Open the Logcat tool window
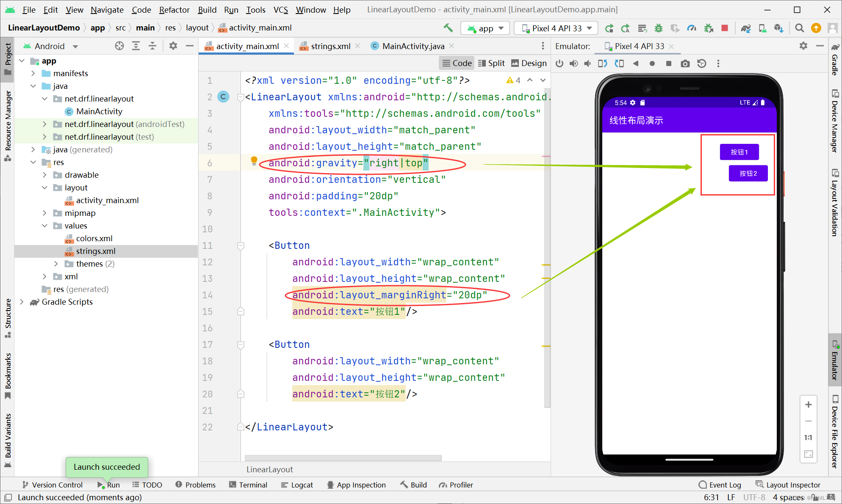Screen dimensions: 842x504 297,485
